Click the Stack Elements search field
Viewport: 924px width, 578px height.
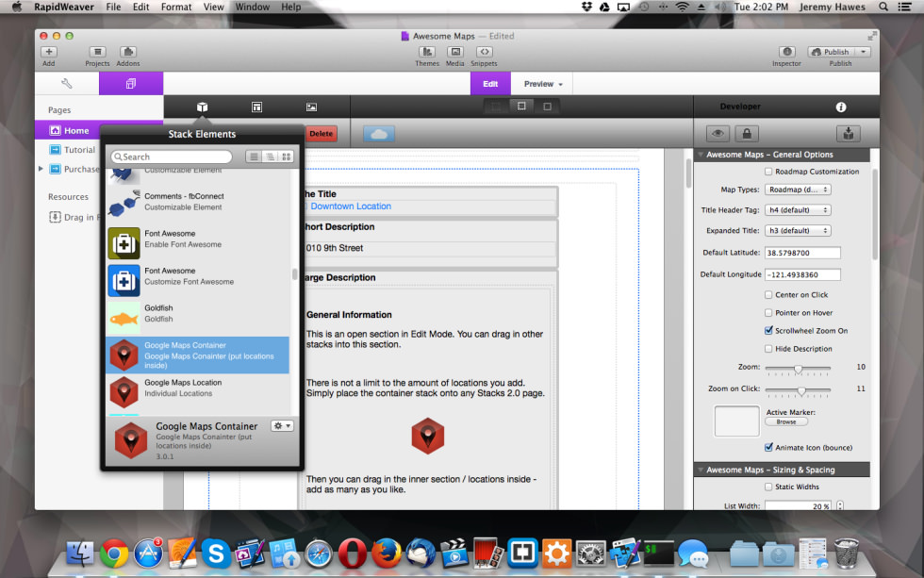coord(172,157)
